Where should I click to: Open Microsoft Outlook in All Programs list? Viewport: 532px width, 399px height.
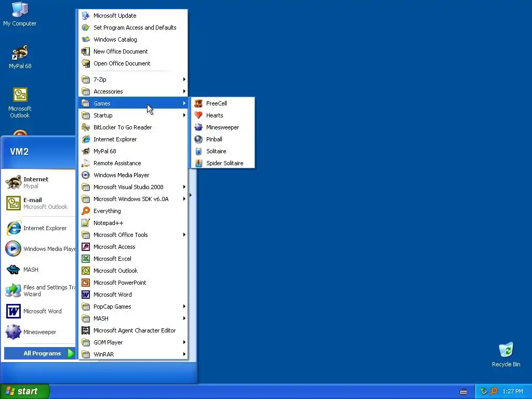pos(133,270)
